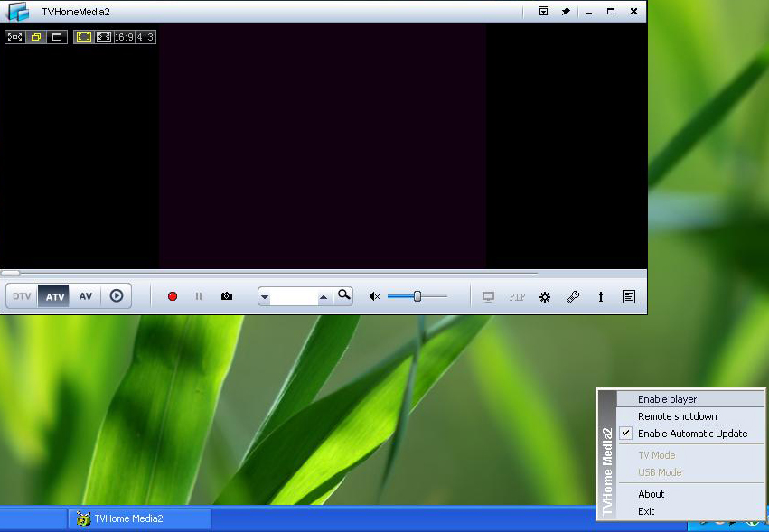The image size is (769, 532).
Task: Start recording with the red record button
Action: [x=172, y=296]
